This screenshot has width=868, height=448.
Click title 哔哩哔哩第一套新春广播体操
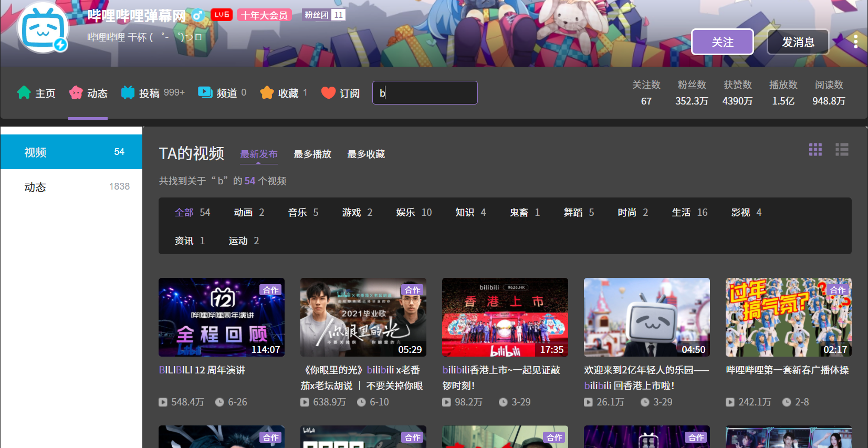(787, 370)
